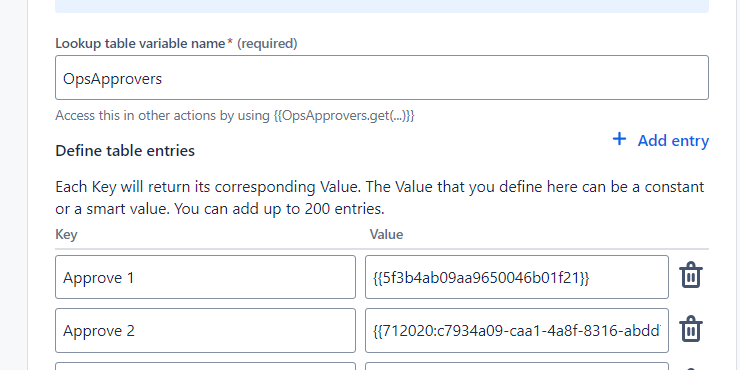Delete the Approve 1 table entry
The height and width of the screenshot is (370, 740).
(x=691, y=275)
